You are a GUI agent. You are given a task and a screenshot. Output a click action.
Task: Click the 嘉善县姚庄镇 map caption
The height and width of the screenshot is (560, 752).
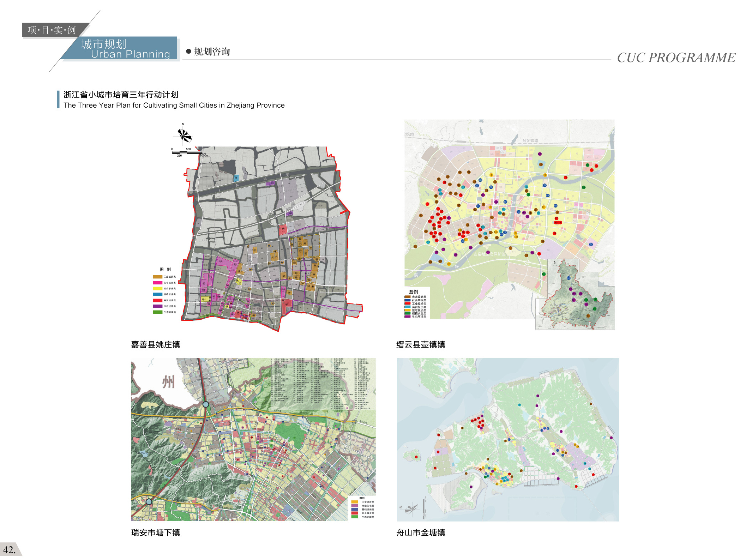(156, 344)
